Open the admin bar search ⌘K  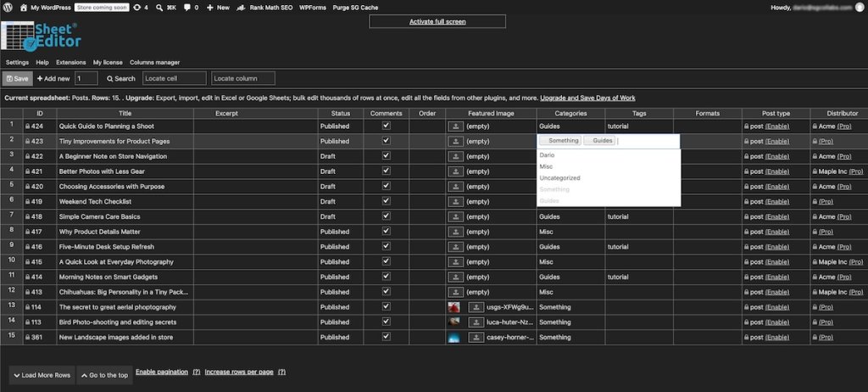166,8
